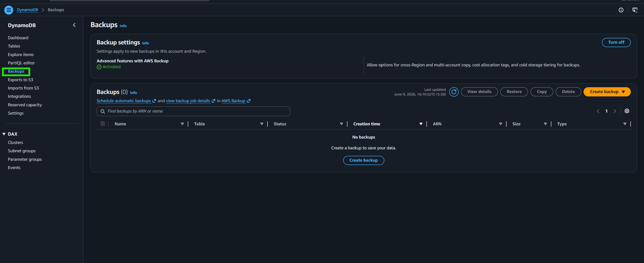Image resolution: width=644 pixels, height=263 pixels.
Task: Click the View details button
Action: pos(479,92)
